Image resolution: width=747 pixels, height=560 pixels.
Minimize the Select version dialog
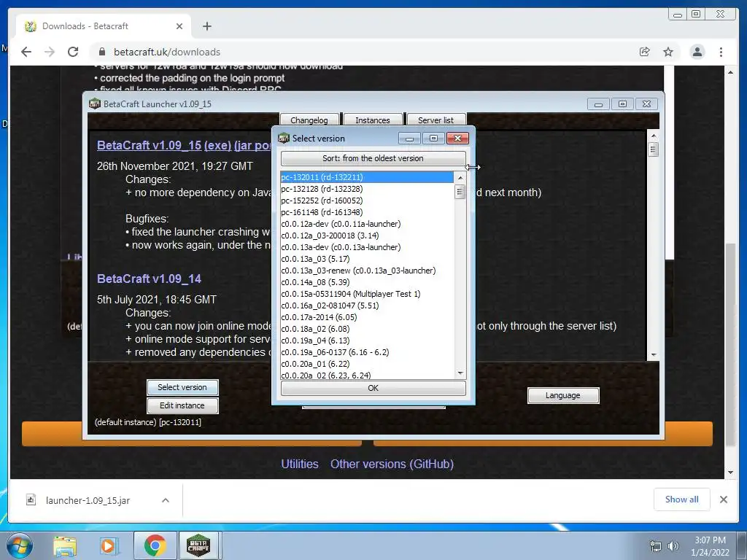(409, 138)
